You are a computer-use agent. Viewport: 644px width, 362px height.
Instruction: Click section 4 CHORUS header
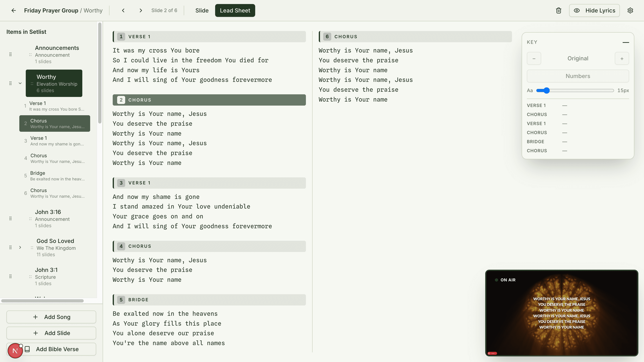tap(209, 246)
